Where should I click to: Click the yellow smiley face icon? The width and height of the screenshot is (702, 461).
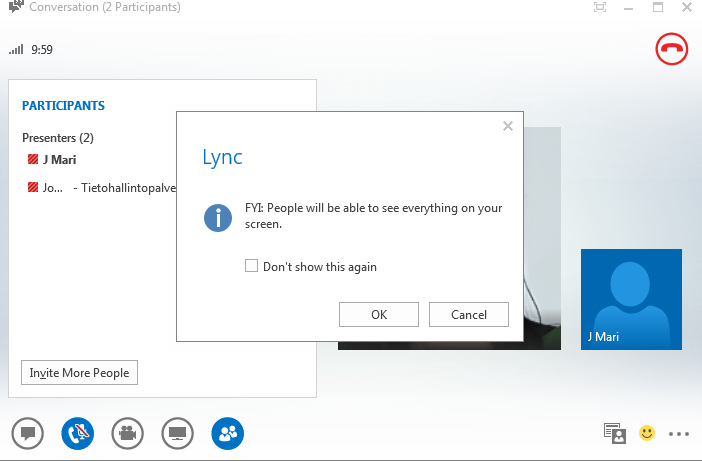click(x=646, y=433)
